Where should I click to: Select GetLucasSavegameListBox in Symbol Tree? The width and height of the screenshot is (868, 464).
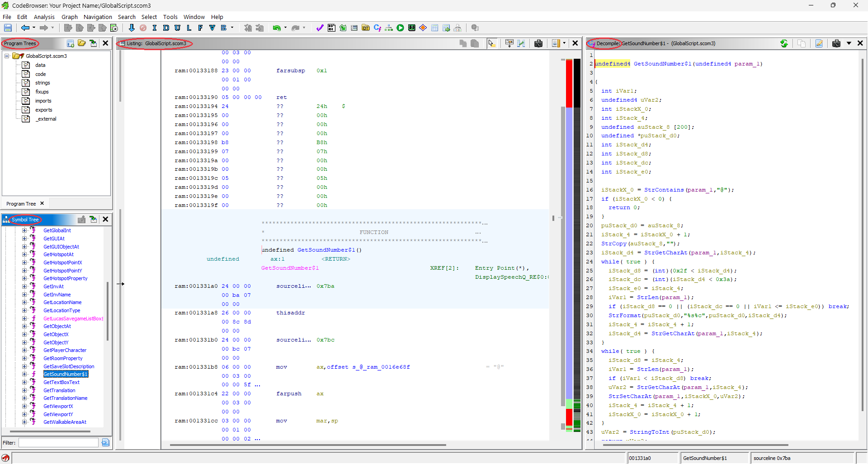(73, 319)
